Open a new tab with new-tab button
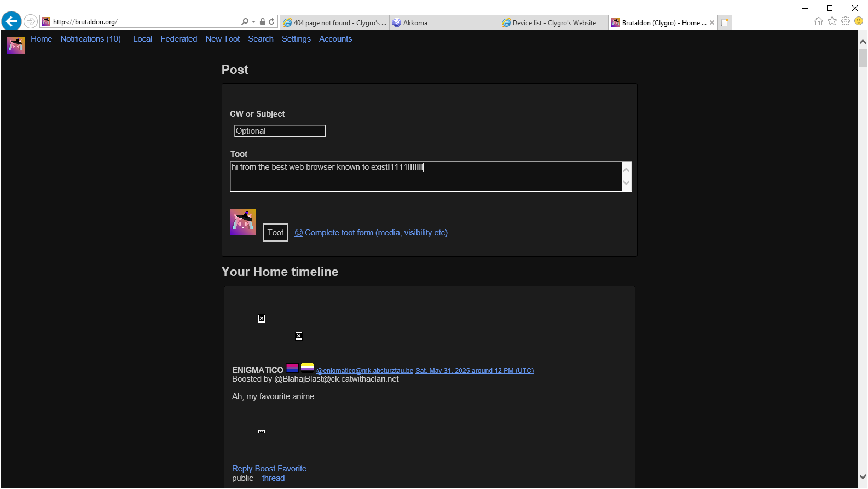 725,22
